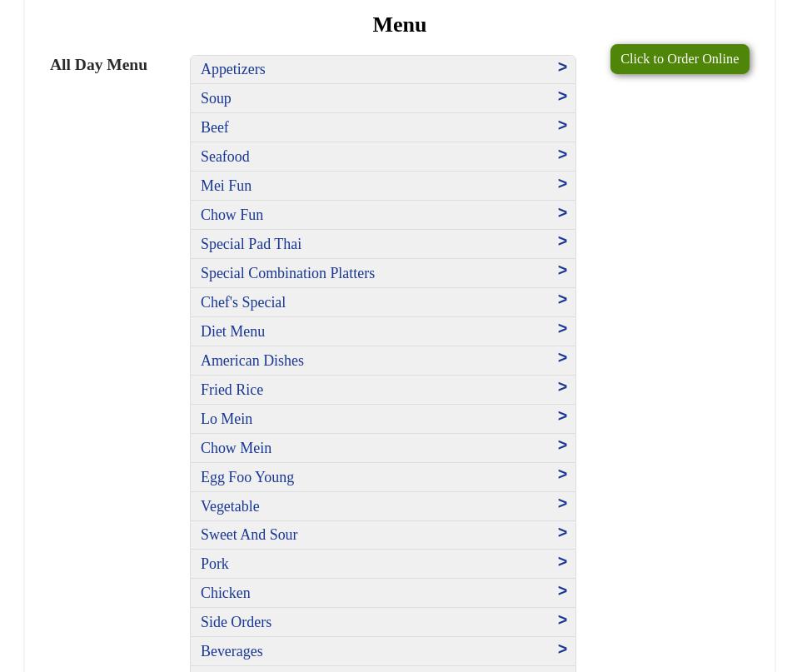
Task: Expand the Chow Fun chevron
Action: [562, 213]
